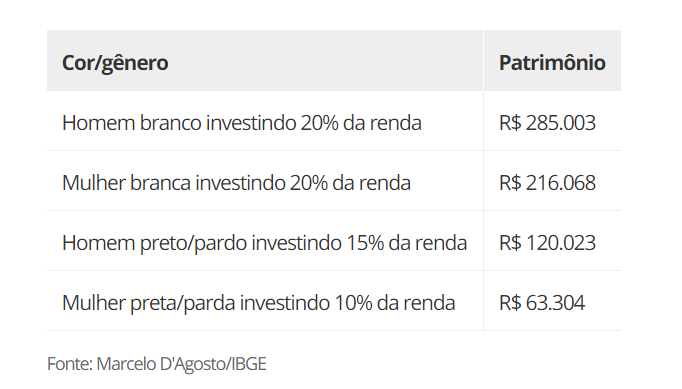Click the Patrimônio column header

coord(552,61)
